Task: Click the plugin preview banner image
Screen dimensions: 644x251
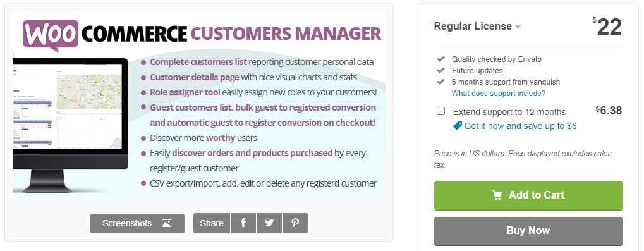Action: coord(199,106)
